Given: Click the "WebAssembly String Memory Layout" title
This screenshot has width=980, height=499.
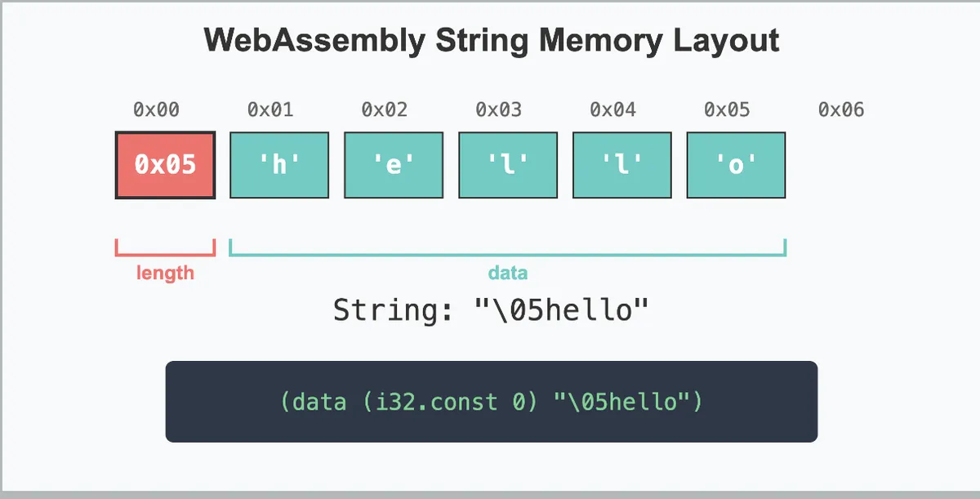Looking at the screenshot, I should tap(491, 40).
